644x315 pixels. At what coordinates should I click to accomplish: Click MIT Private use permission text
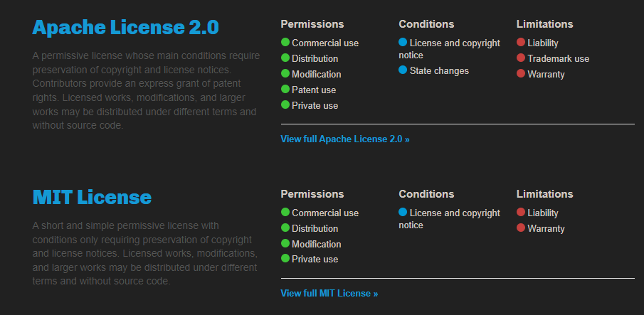pyautogui.click(x=315, y=260)
